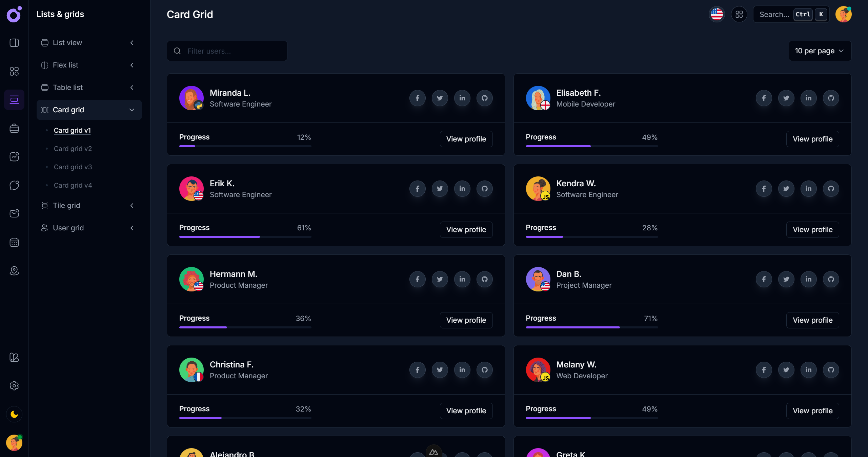
Task: Switch language via US flag button
Action: pos(716,14)
